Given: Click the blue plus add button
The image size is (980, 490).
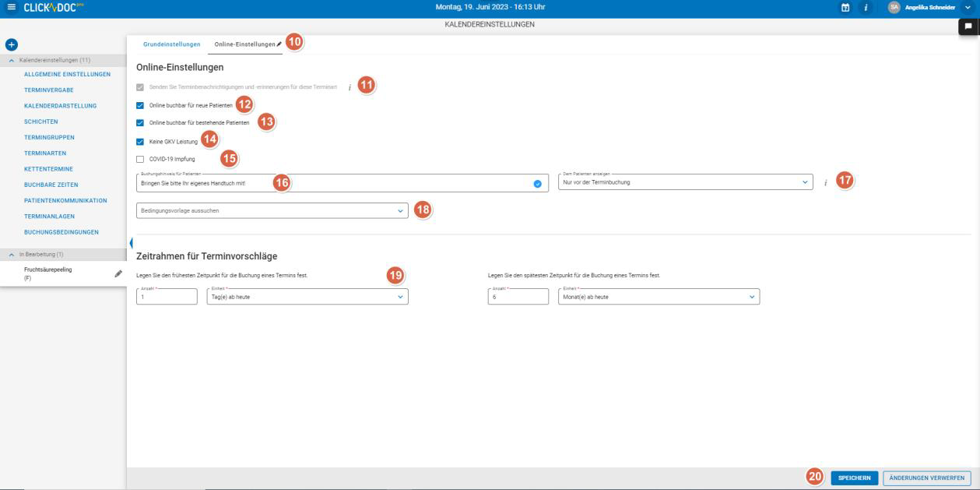Looking at the screenshot, I should coord(11,46).
